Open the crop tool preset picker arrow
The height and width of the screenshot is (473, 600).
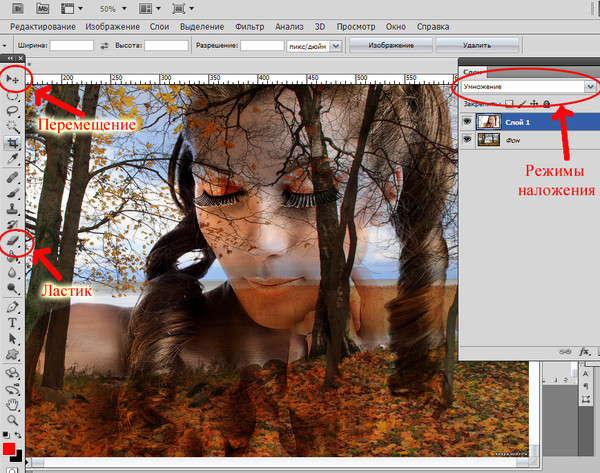click(x=4, y=46)
